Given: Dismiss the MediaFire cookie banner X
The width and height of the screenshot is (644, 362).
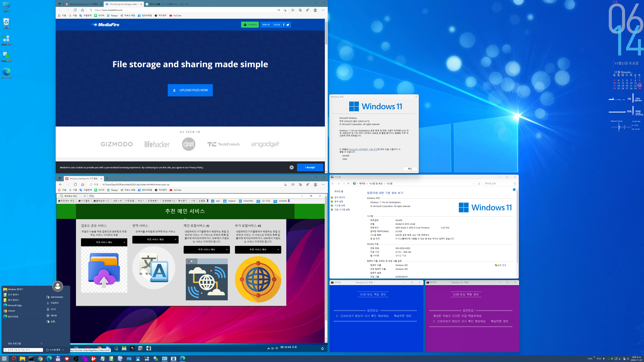Looking at the screenshot, I should [x=291, y=167].
